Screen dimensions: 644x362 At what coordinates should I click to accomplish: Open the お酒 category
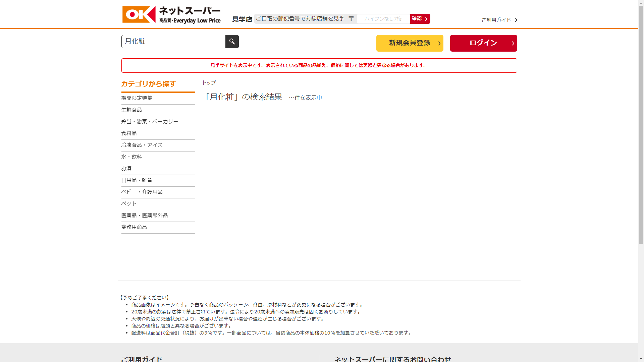[126, 169]
